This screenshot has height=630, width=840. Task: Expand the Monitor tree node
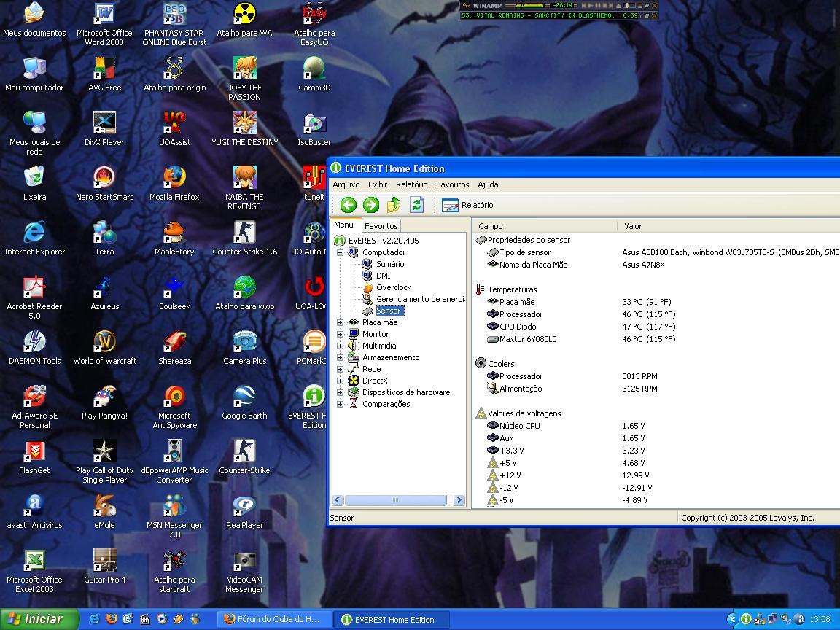[x=341, y=334]
